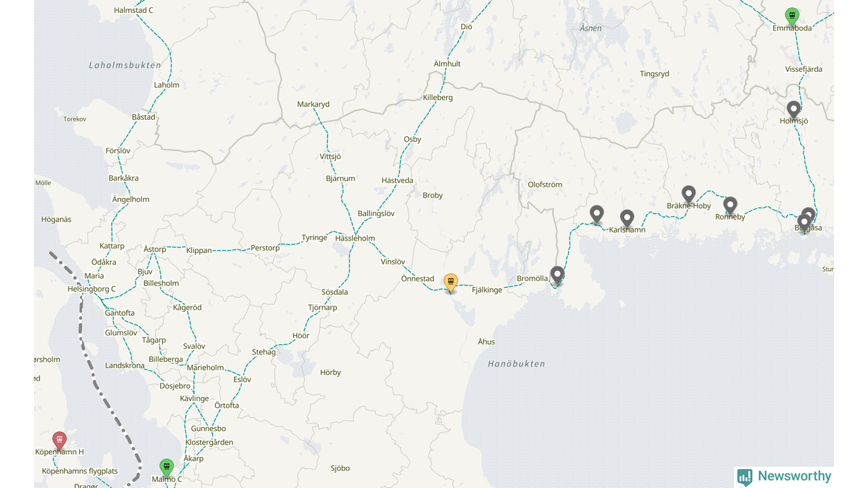Click the green train marker at Emmaboda
Screen dimensions: 868x488
point(791,16)
